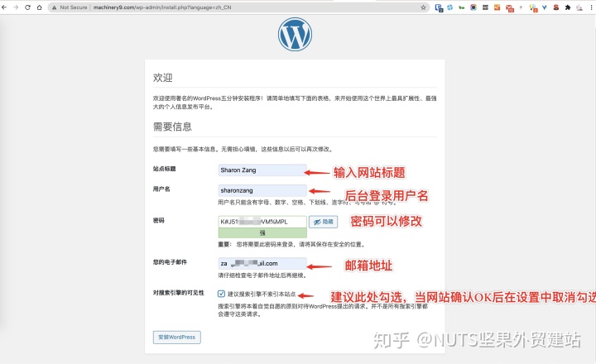Open the orange analytics chart extension

[x=497, y=7]
